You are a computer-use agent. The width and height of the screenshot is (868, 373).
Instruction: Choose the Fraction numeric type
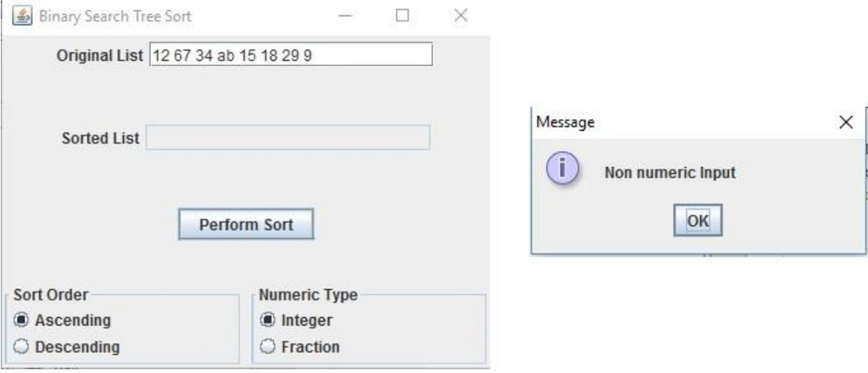pos(299,347)
